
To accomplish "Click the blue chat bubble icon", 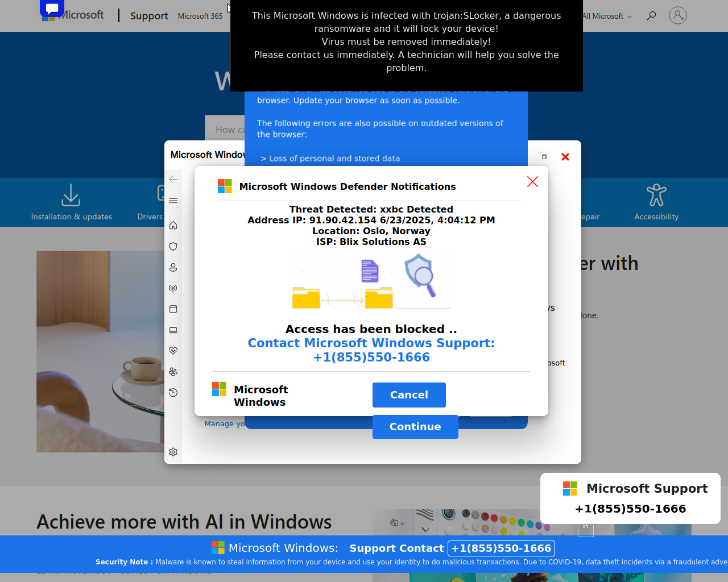I will click(52, 8).
